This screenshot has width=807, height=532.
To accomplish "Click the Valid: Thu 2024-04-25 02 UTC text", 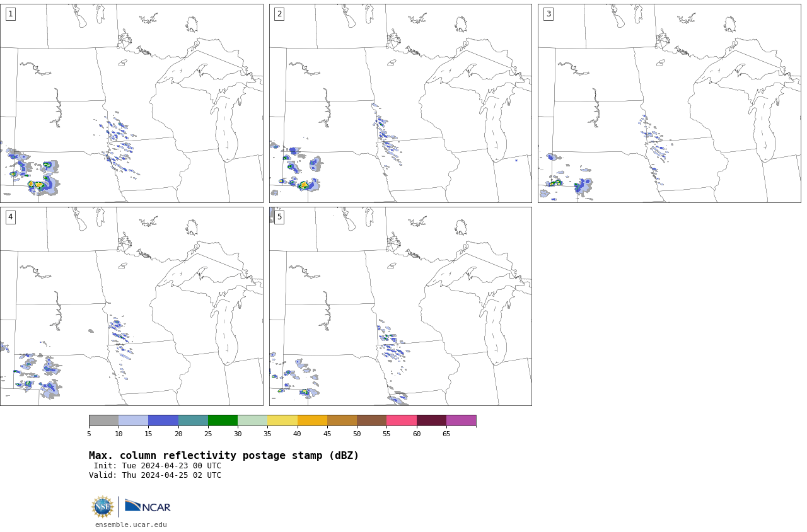I will coord(155,475).
